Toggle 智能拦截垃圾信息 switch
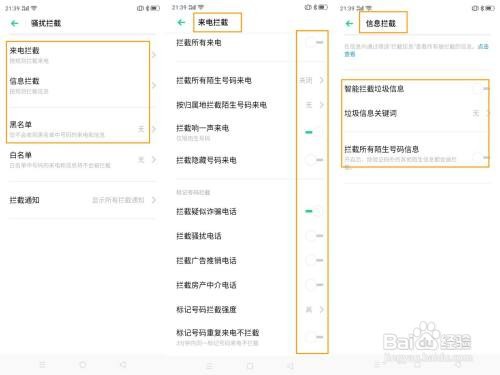This screenshot has width=500, height=375. pyautogui.click(x=481, y=89)
